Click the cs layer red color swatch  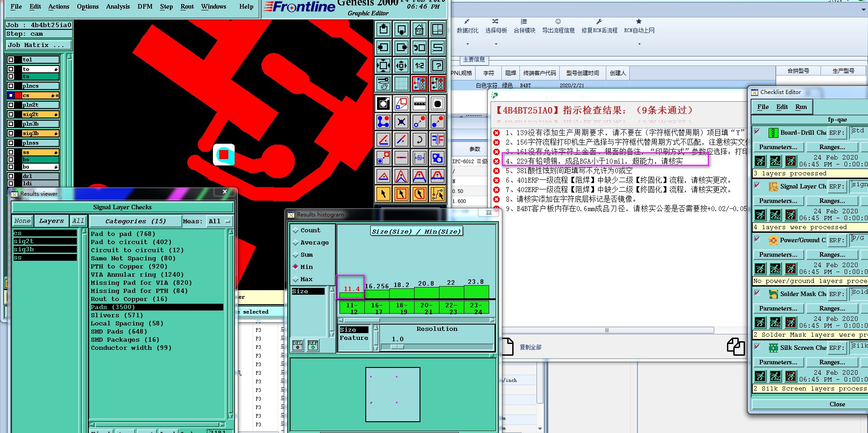click(19, 95)
